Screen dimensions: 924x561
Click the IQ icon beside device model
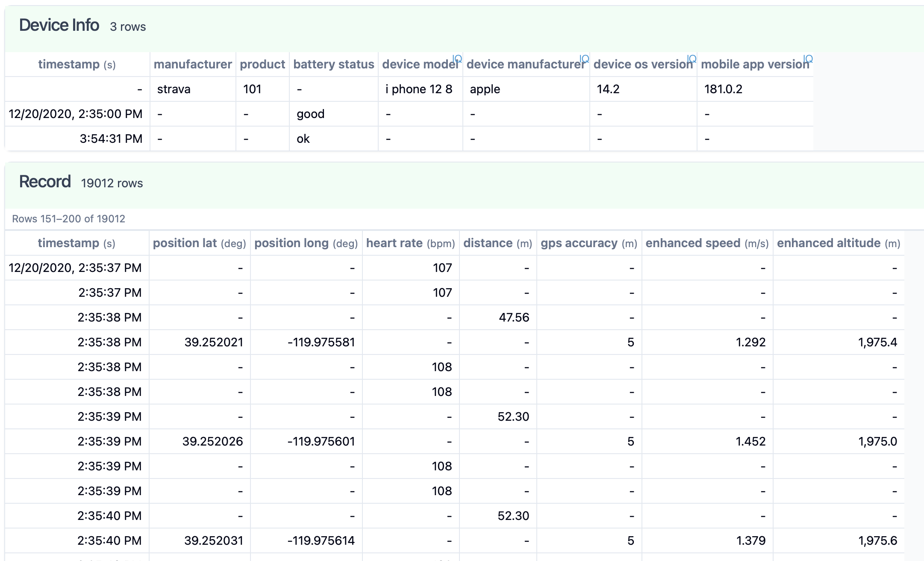coord(457,59)
